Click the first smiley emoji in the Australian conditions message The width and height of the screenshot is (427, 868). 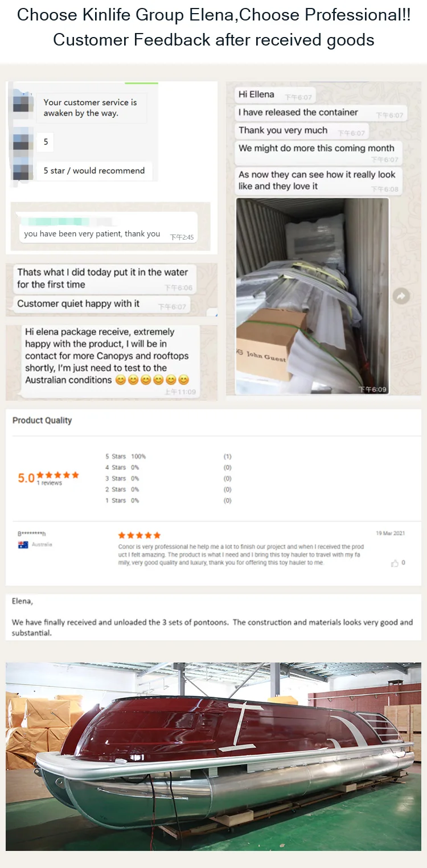click(120, 380)
